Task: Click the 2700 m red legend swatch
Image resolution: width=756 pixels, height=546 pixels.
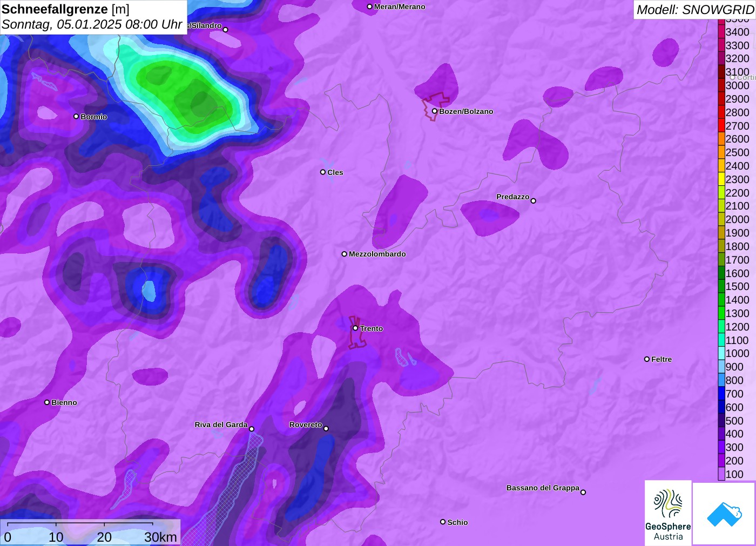Action: pos(721,126)
